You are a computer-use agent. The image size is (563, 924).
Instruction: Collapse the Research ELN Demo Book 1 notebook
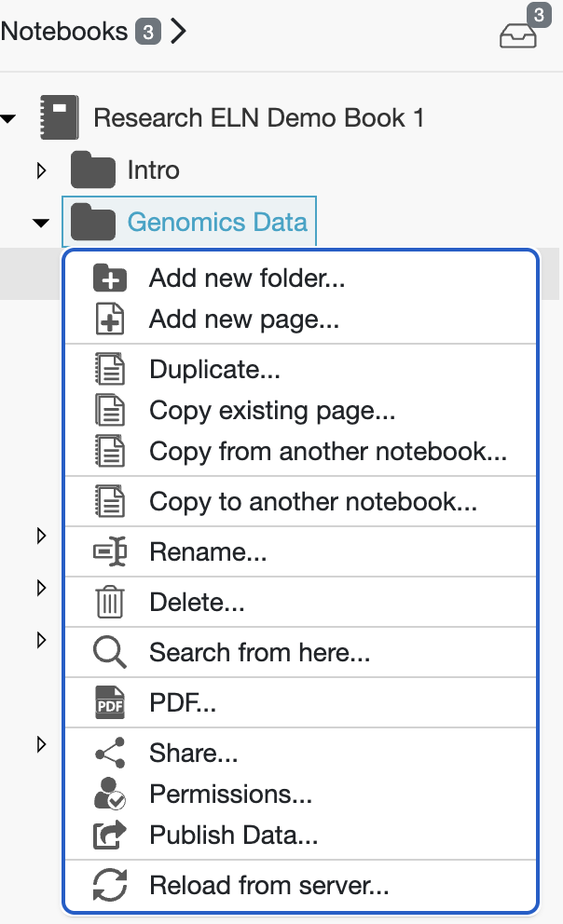point(9,118)
